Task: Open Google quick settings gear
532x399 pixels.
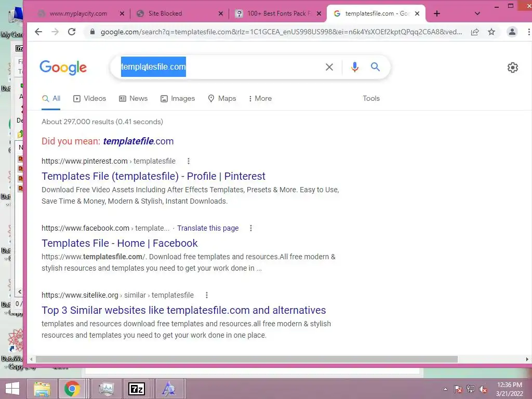Action: pos(512,68)
